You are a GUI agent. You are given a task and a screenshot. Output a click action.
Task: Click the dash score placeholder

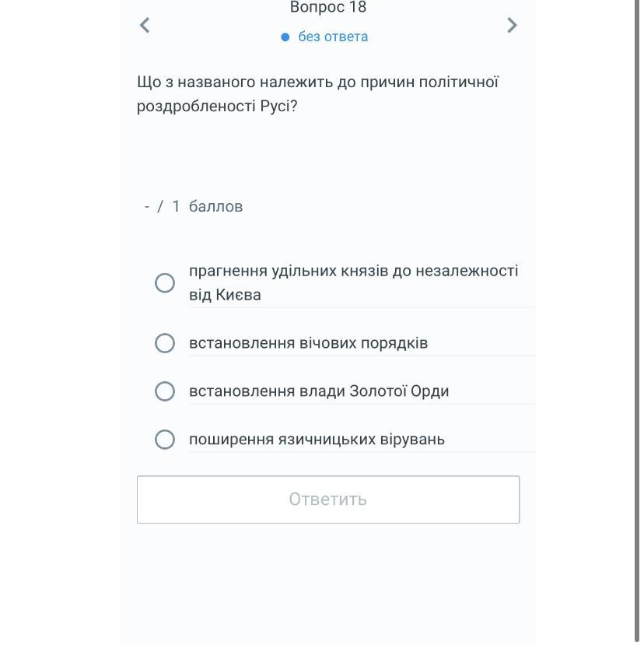147,206
